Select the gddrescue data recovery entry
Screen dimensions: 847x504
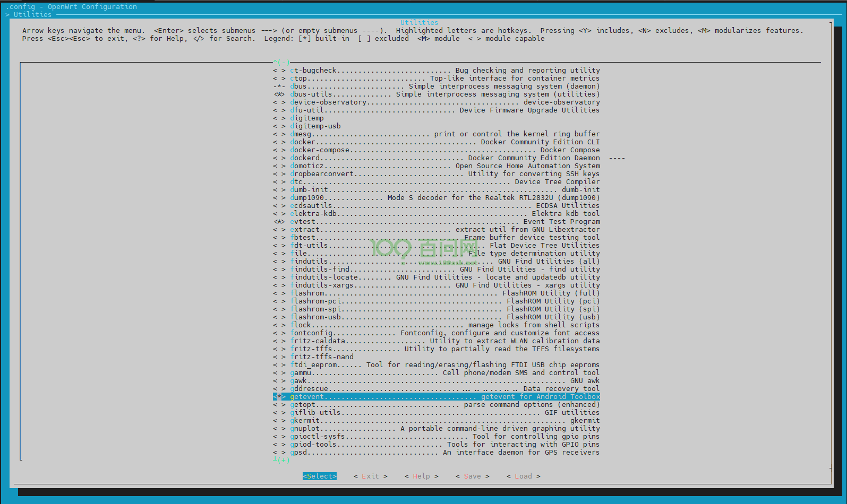(x=445, y=389)
